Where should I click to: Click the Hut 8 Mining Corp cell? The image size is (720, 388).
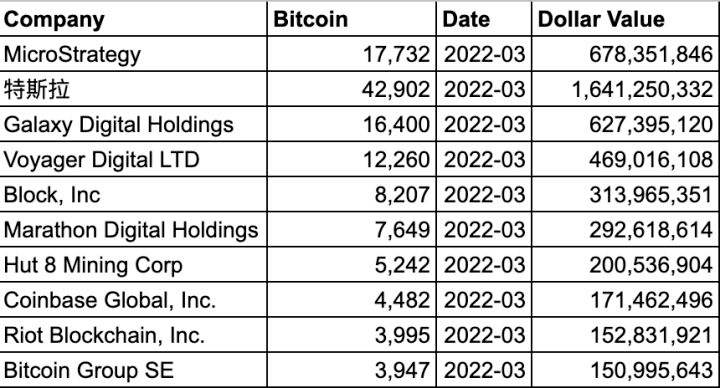(133, 265)
